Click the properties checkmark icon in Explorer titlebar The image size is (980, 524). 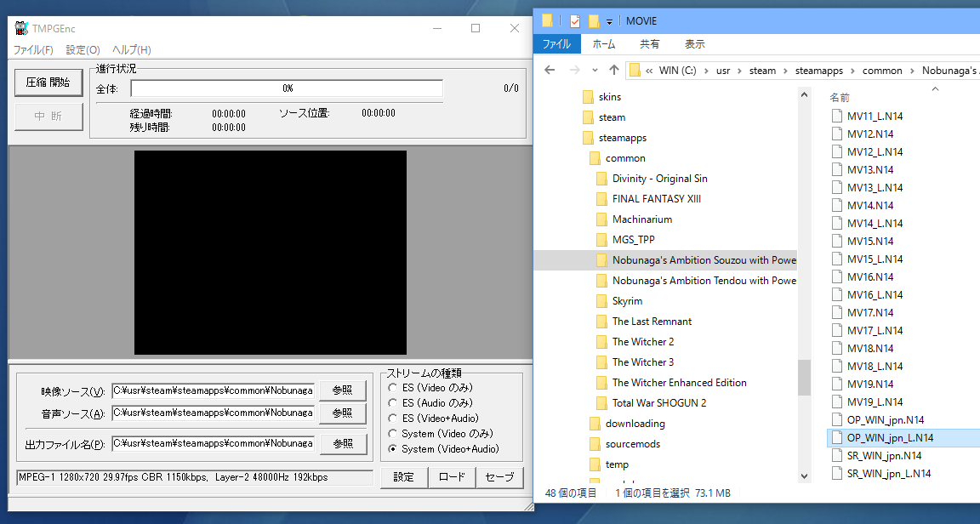pos(575,21)
